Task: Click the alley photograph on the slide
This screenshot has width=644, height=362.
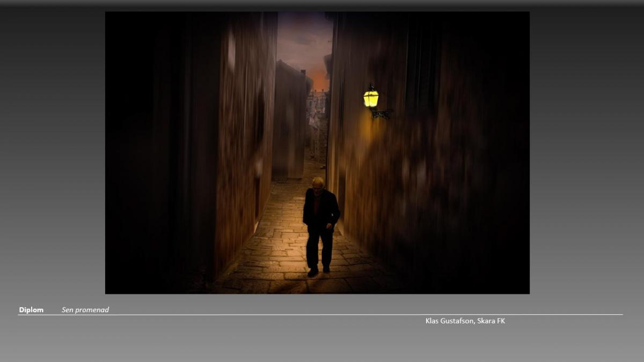Action: click(x=317, y=153)
